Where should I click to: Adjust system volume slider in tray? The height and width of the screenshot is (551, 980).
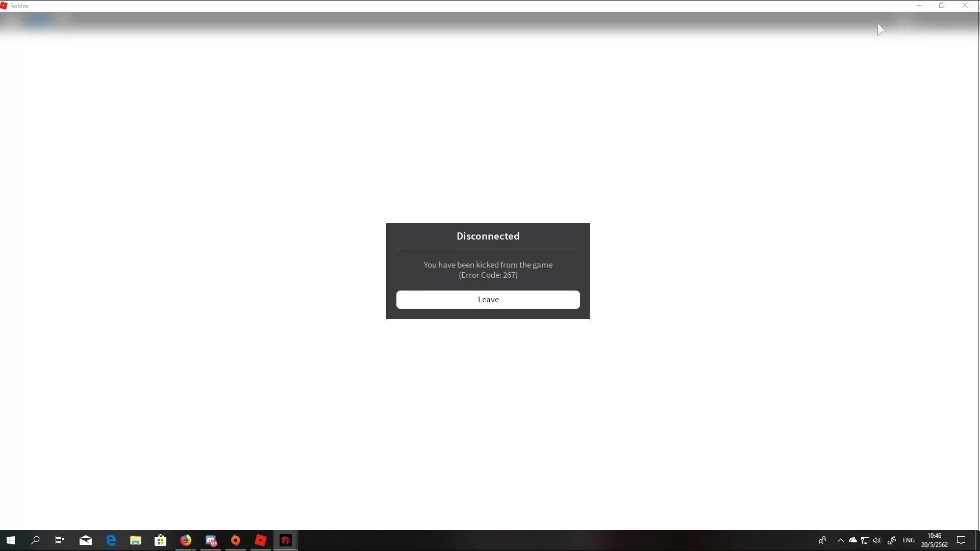pyautogui.click(x=877, y=540)
